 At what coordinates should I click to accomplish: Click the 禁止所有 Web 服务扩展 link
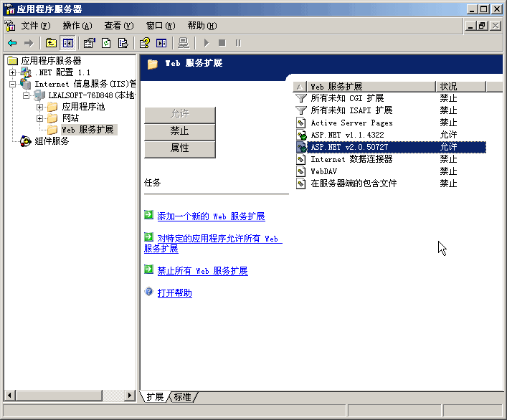point(202,271)
